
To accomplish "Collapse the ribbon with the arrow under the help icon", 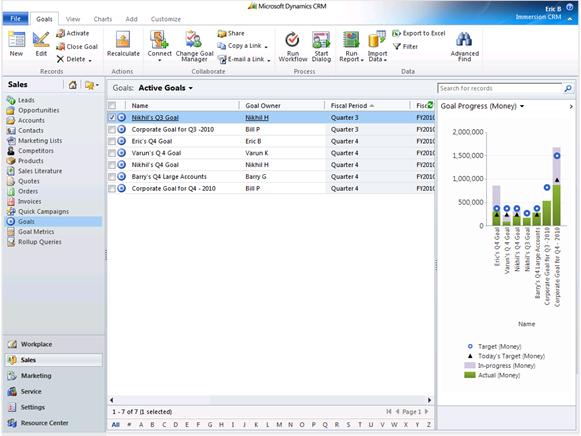I will [570, 19].
